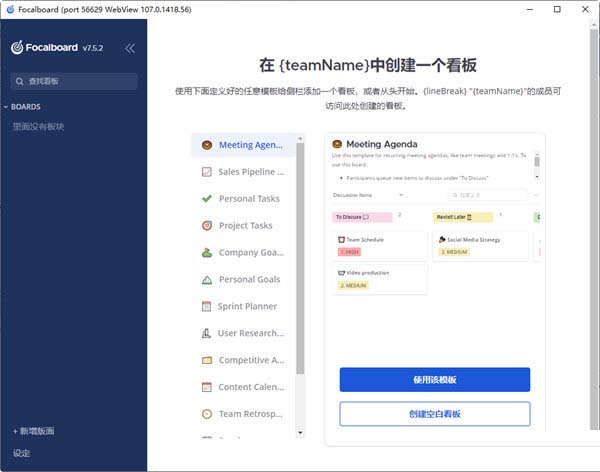Select the Meeting Agenda template icon
The width and height of the screenshot is (600, 472).
click(x=206, y=145)
